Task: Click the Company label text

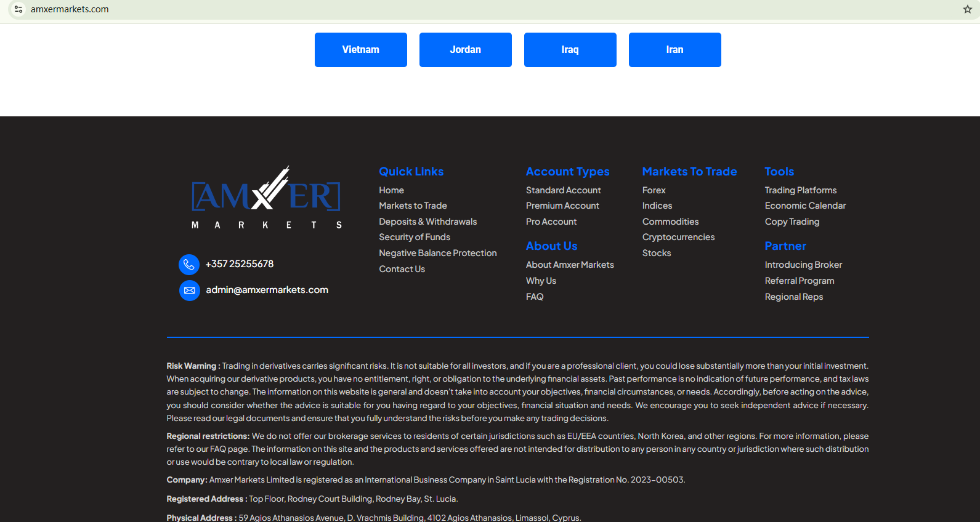Action: pyautogui.click(x=187, y=480)
